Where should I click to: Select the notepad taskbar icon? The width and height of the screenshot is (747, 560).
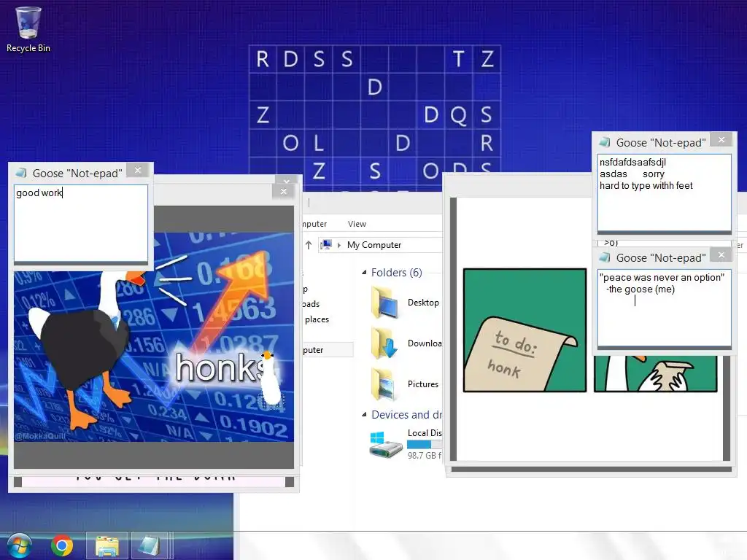point(149,545)
